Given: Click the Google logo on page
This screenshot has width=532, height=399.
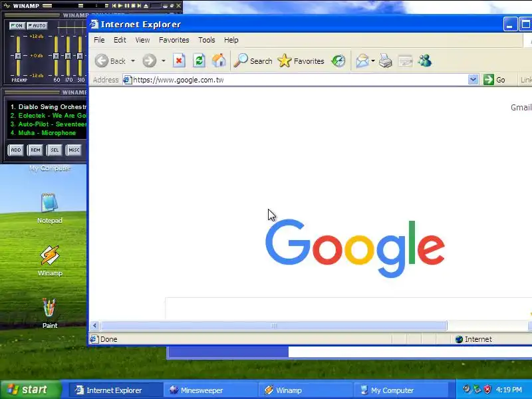Looking at the screenshot, I should coord(355,248).
